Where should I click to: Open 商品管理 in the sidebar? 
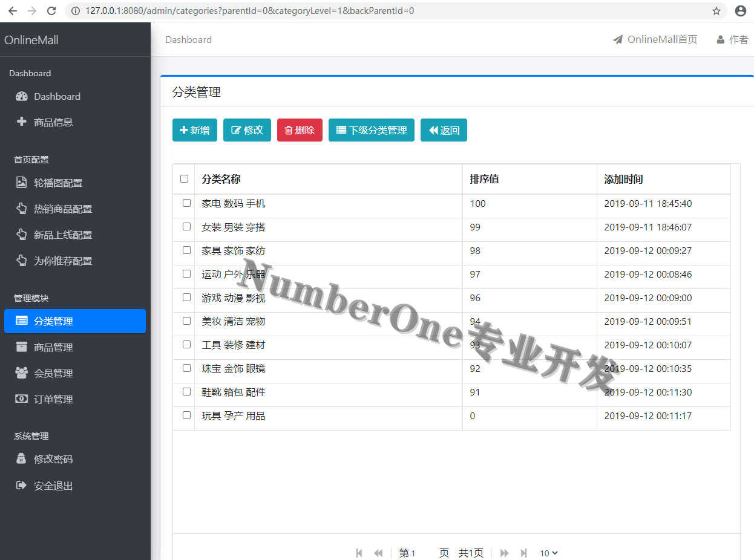click(x=75, y=347)
